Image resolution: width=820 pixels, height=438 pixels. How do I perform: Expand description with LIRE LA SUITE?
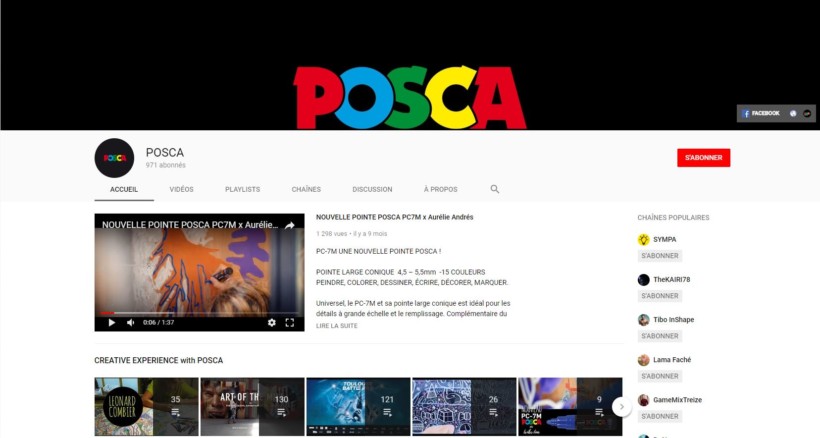pyautogui.click(x=337, y=326)
